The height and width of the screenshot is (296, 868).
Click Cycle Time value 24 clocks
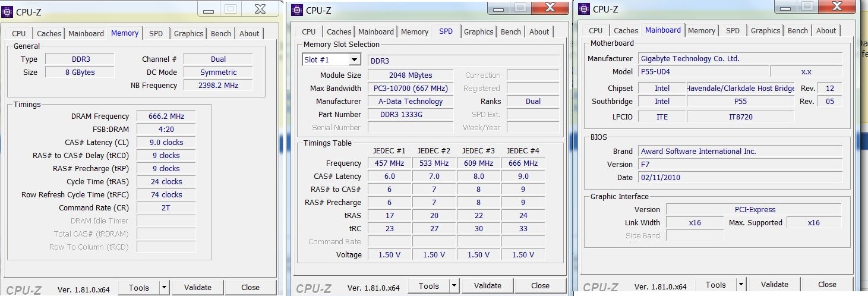click(166, 182)
